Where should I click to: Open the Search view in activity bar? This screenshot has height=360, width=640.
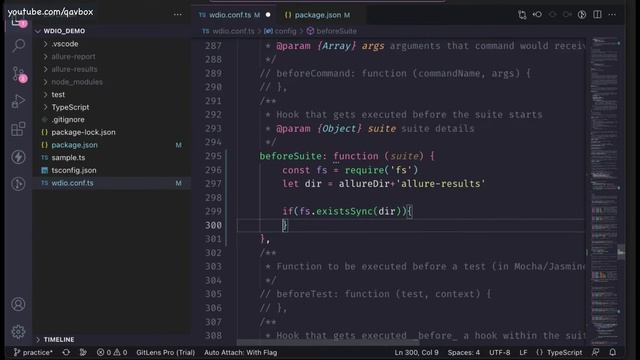(18, 45)
